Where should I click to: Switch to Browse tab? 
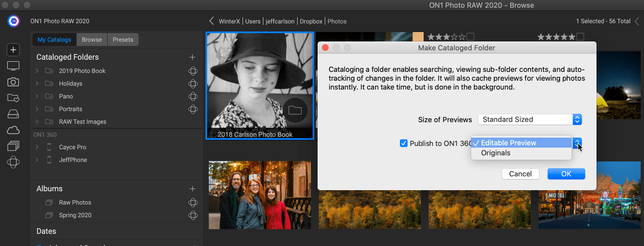coord(92,39)
